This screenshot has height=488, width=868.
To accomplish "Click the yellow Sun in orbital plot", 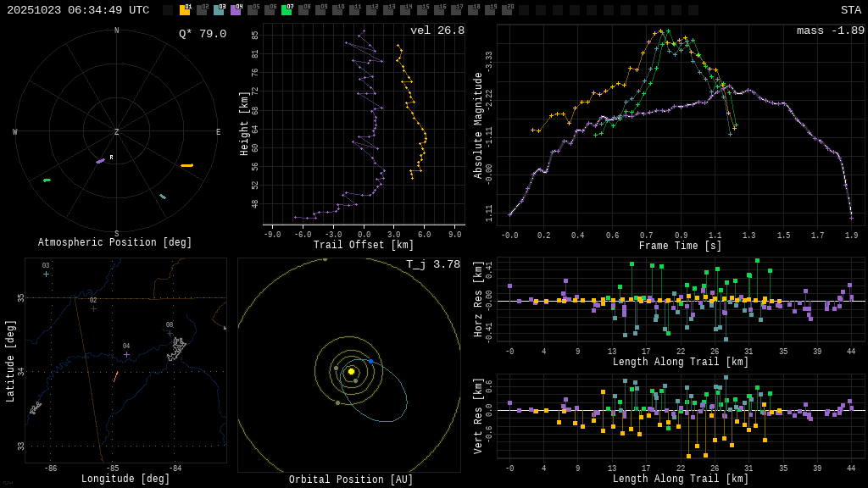I will (351, 371).
